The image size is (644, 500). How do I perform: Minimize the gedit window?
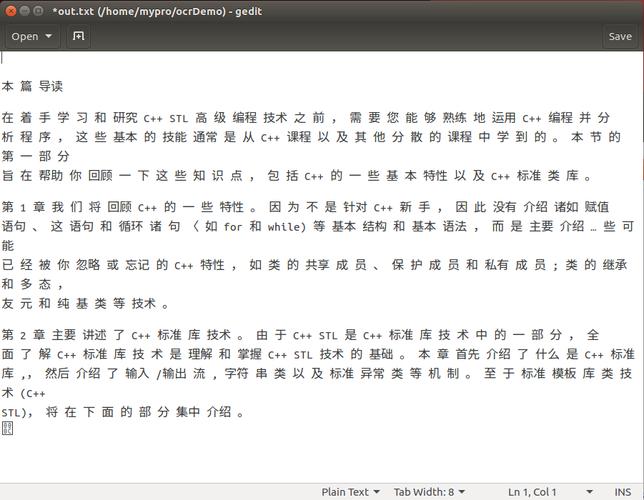[25, 11]
